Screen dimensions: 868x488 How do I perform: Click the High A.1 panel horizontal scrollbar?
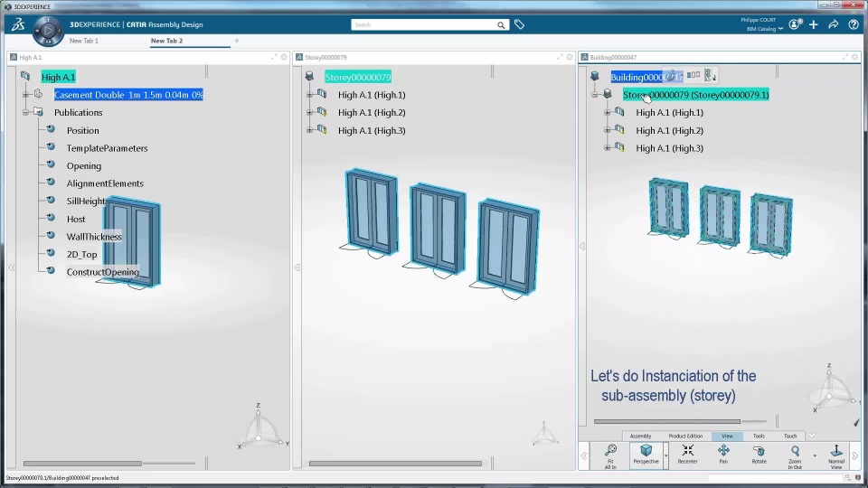click(82, 463)
